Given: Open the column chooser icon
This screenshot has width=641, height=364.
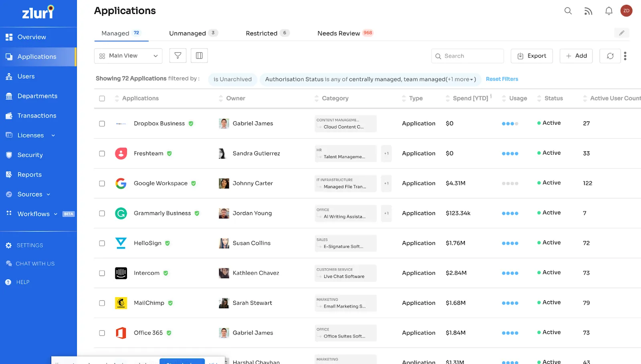Looking at the screenshot, I should click(x=199, y=56).
